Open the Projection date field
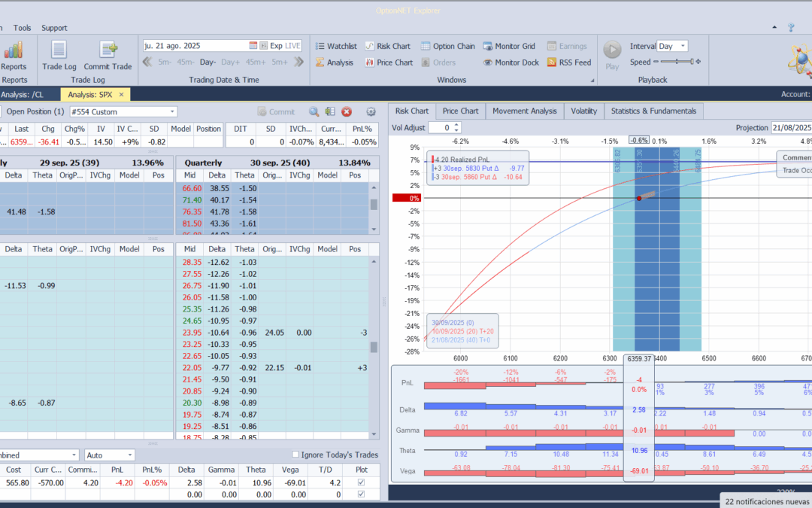Image resolution: width=812 pixels, height=508 pixels. click(791, 127)
